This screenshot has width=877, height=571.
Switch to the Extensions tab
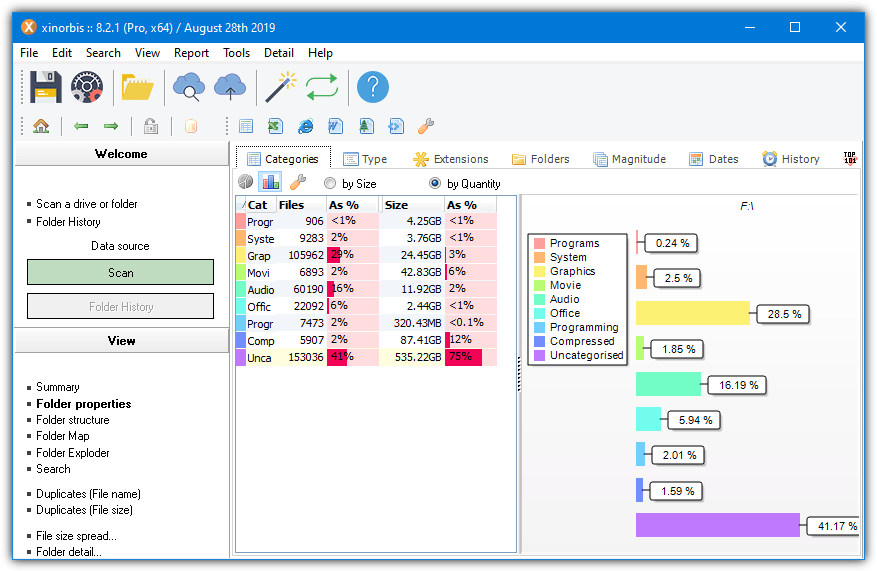451,159
